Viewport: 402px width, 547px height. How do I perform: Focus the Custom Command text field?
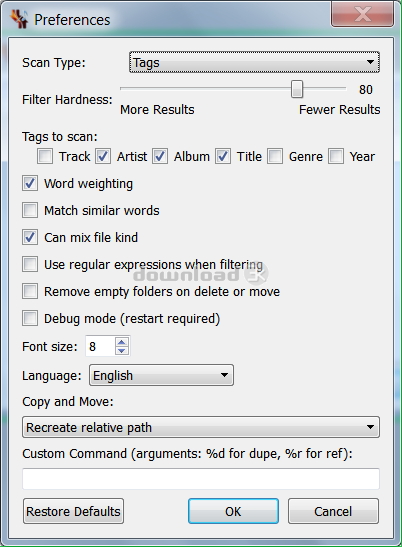pyautogui.click(x=201, y=479)
